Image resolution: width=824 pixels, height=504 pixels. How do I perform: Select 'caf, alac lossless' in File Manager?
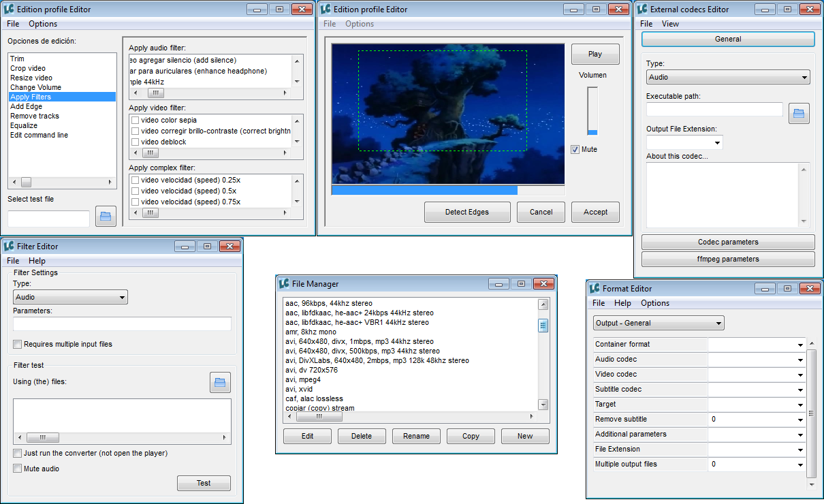pos(411,398)
